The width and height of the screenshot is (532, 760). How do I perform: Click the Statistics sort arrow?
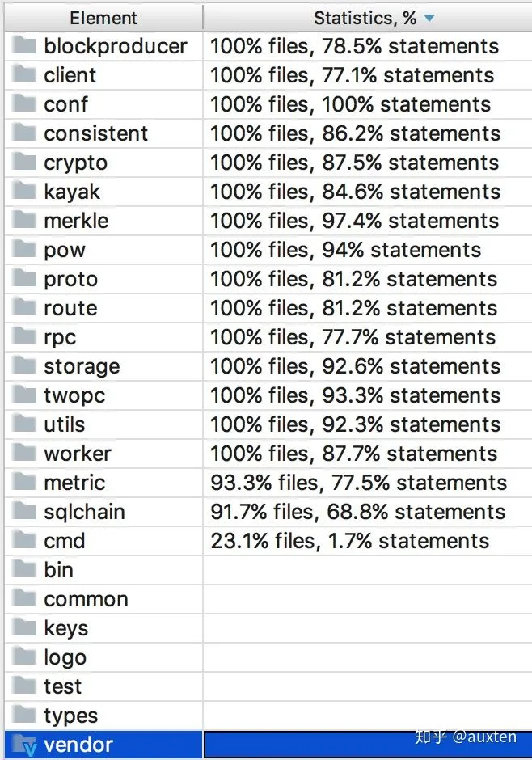pyautogui.click(x=429, y=18)
